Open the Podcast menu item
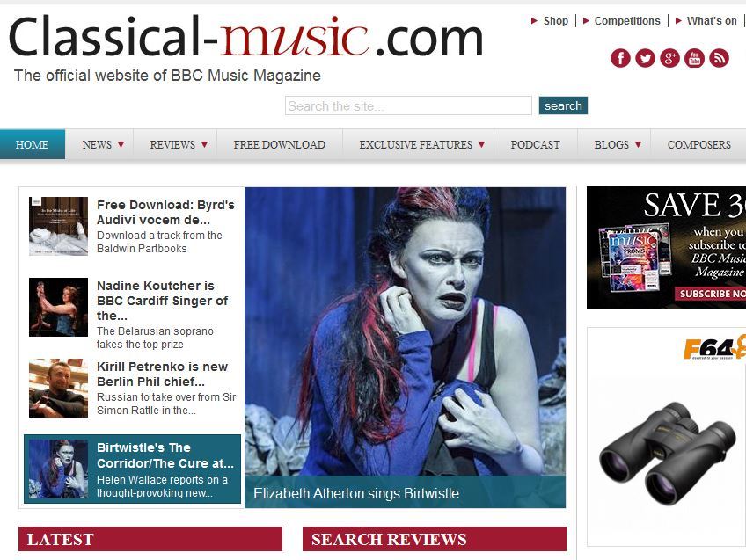Screen dimensions: 746x560 pyautogui.click(x=536, y=144)
